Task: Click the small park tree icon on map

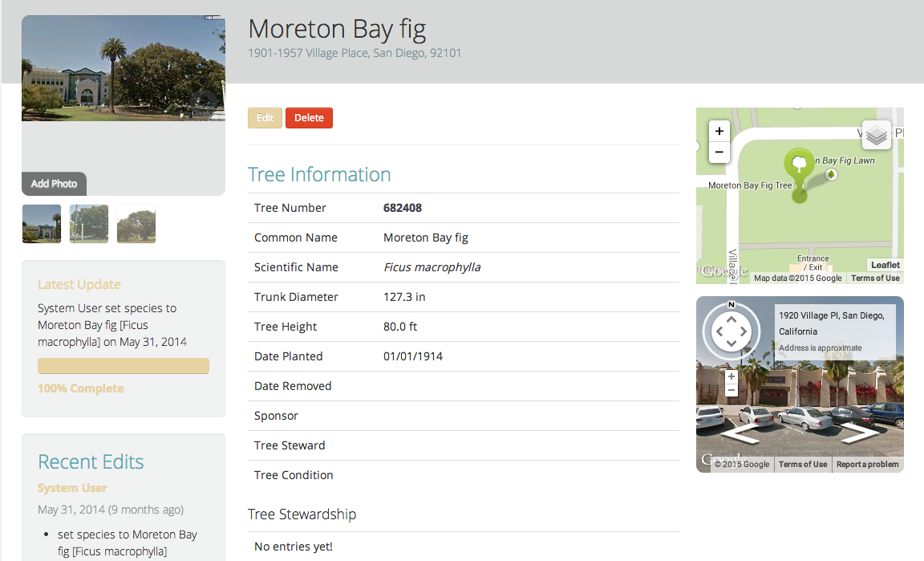Action: [831, 173]
